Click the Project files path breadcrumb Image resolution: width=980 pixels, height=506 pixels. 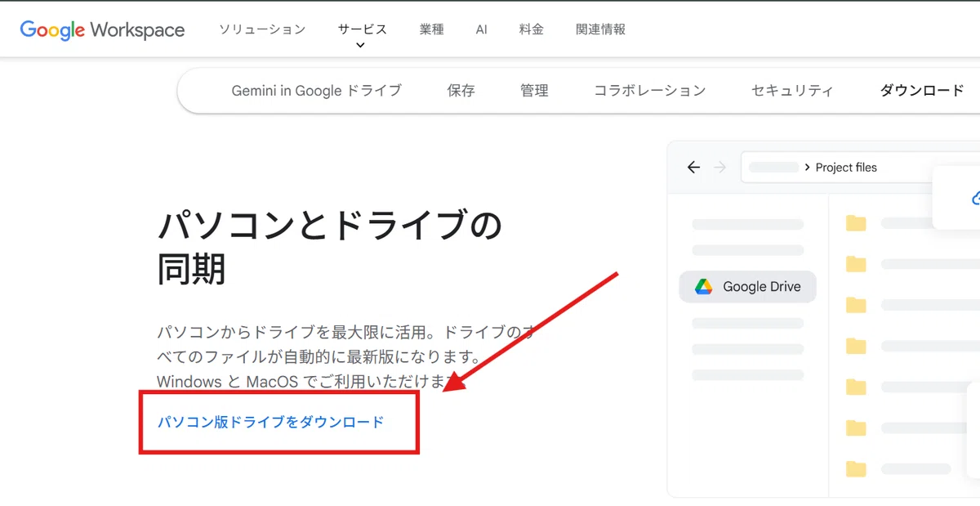pyautogui.click(x=846, y=168)
